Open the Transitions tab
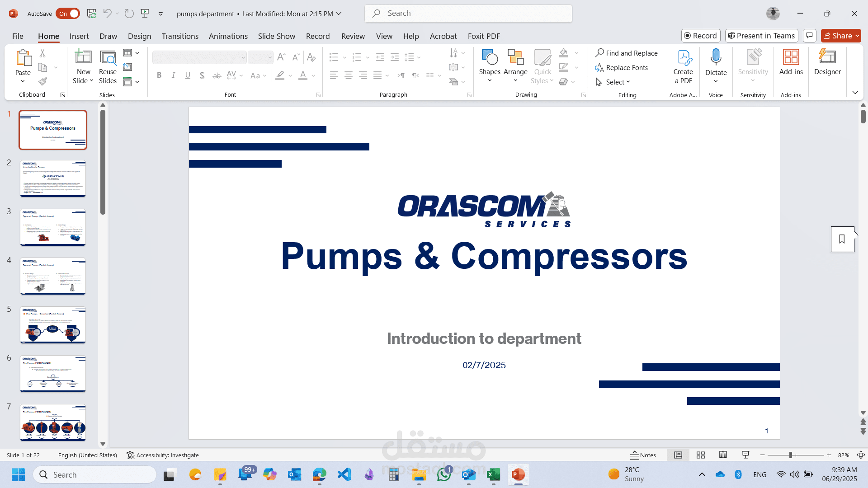868x488 pixels. 180,36
